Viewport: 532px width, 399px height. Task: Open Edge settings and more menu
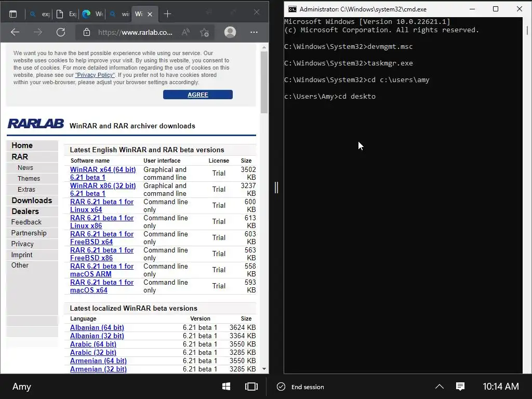tap(254, 32)
